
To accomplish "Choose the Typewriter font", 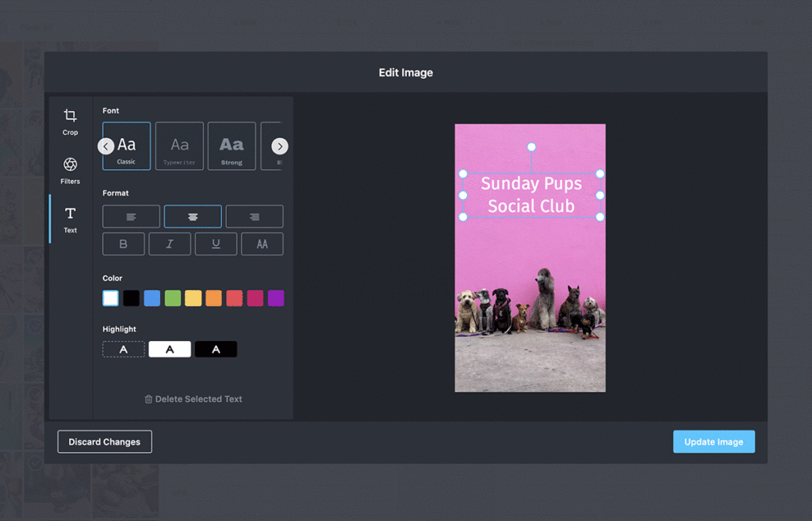I will [179, 146].
